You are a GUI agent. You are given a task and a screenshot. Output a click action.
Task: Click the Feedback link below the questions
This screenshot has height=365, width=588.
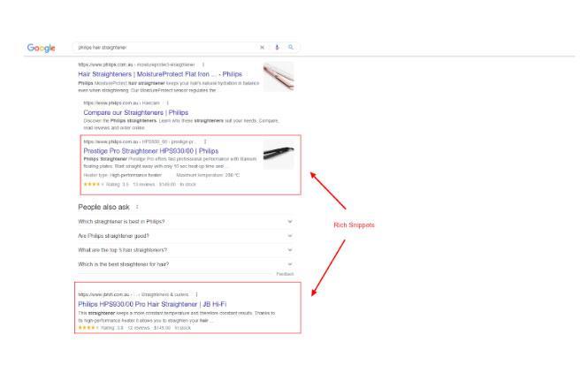285,274
